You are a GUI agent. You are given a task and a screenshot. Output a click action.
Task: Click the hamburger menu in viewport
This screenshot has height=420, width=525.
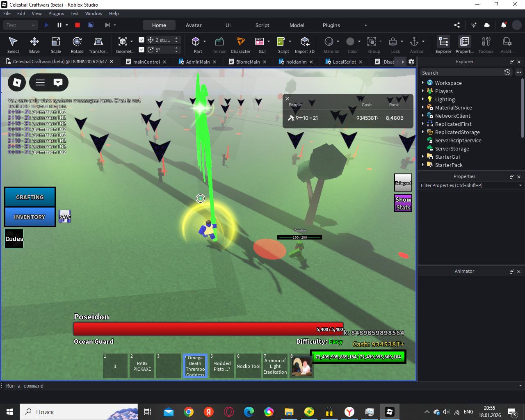tap(40, 82)
